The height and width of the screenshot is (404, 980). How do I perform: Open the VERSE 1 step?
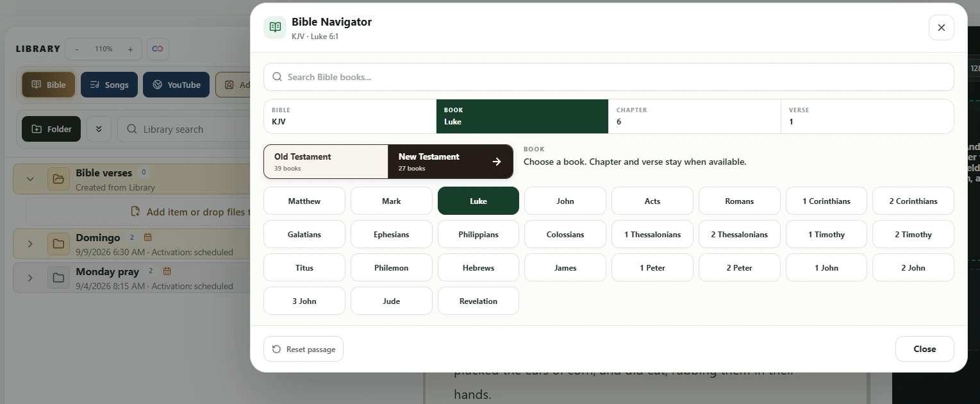point(867,116)
